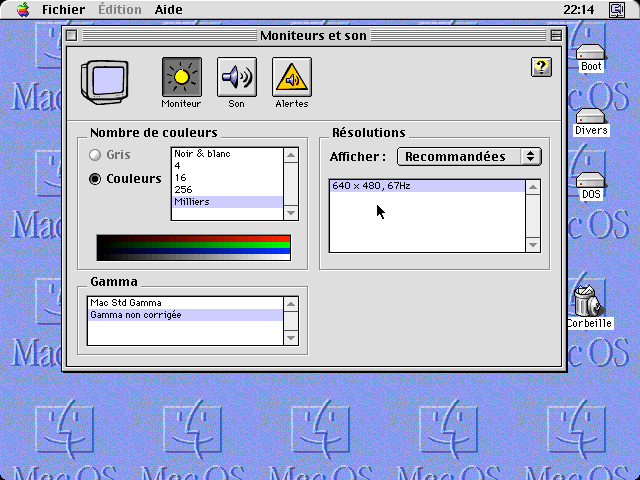Select the Corbeille trash icon
This screenshot has height=480, width=640.
[x=589, y=307]
